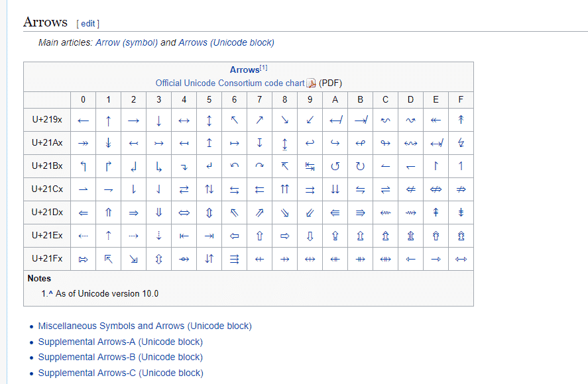Click the clockwise circle arrow ↻ in U+21Bx

point(360,166)
